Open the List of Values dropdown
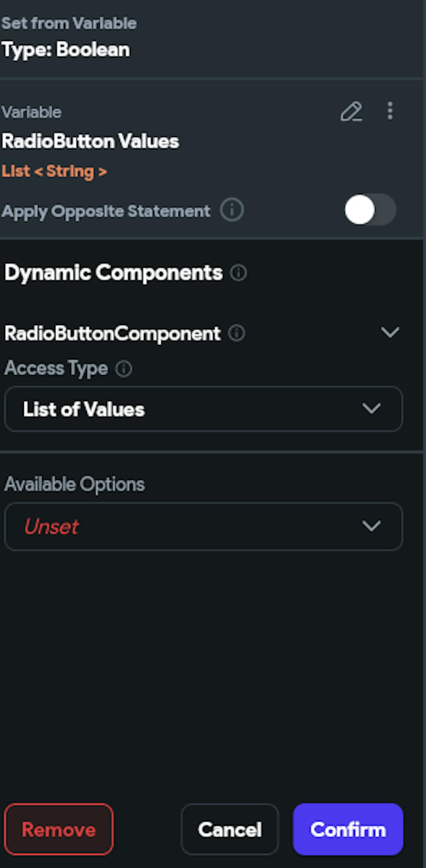Screen dimensions: 426x868 pyautogui.click(x=203, y=409)
